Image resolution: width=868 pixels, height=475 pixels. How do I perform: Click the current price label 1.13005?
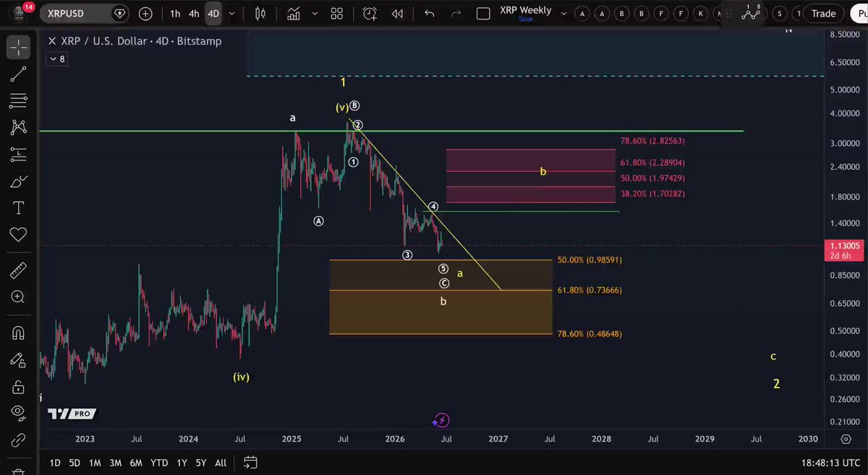(x=844, y=245)
